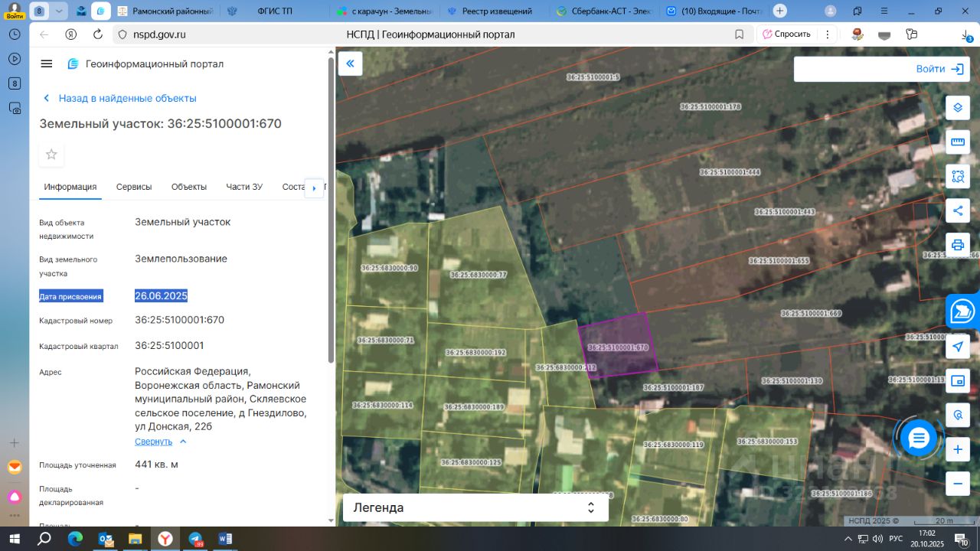The image size is (980, 551).
Task: Collapse the info side panel with double chevron
Action: [x=350, y=64]
